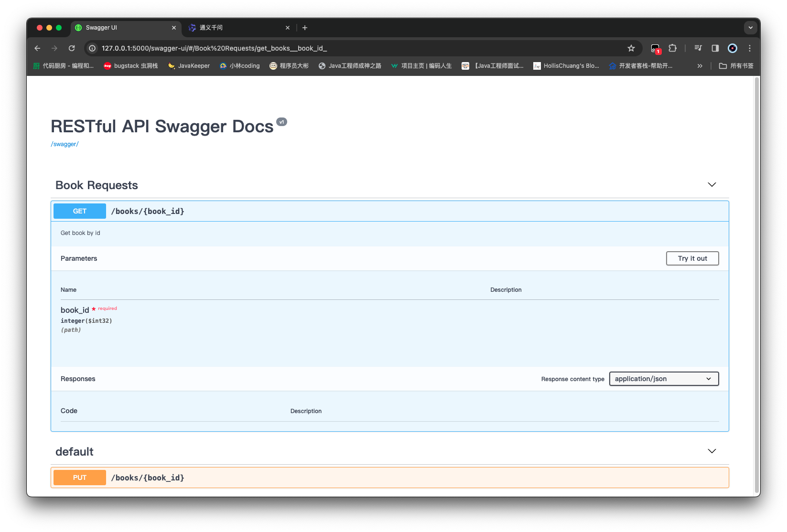Viewport: 787px width, 532px height.
Task: Click the site info icon in address bar
Action: click(x=92, y=48)
